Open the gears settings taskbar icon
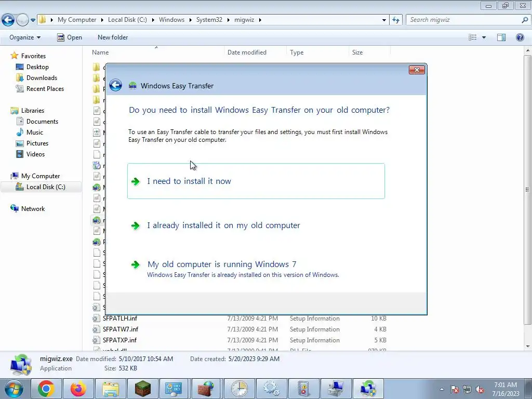Image resolution: width=532 pixels, height=399 pixels. point(271,389)
